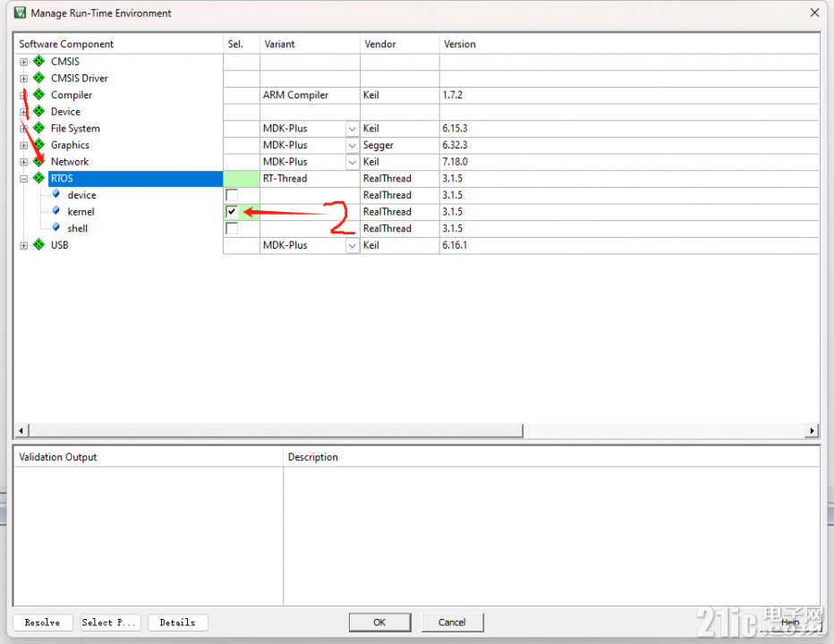Expand the USB tree node
This screenshot has width=834, height=644.
(23, 245)
